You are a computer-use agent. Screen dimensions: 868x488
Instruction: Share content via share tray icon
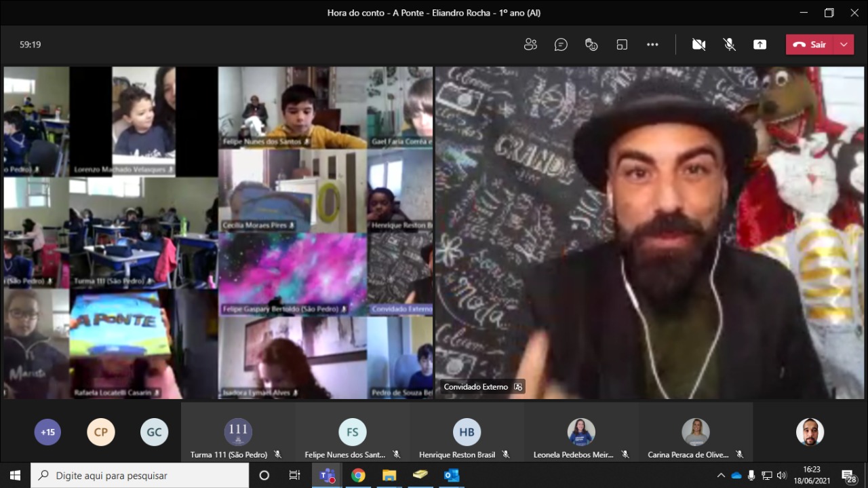pyautogui.click(x=759, y=44)
